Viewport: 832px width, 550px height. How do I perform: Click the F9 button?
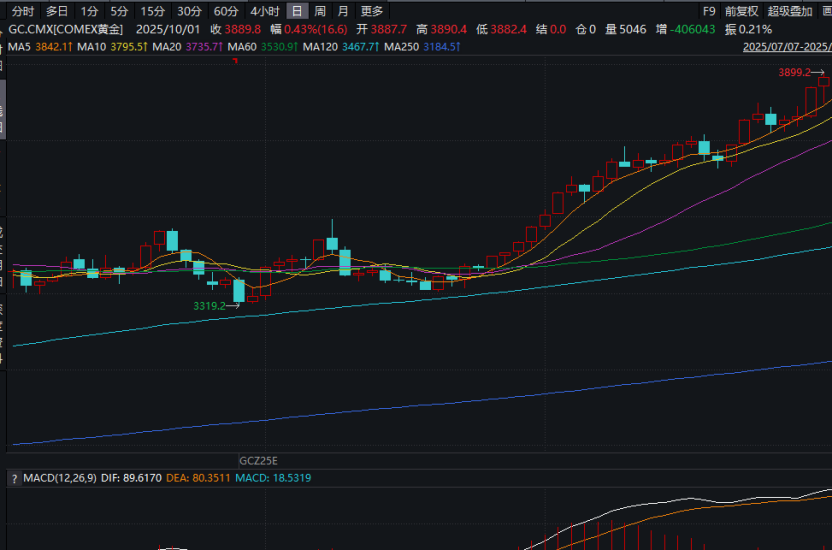tap(709, 11)
